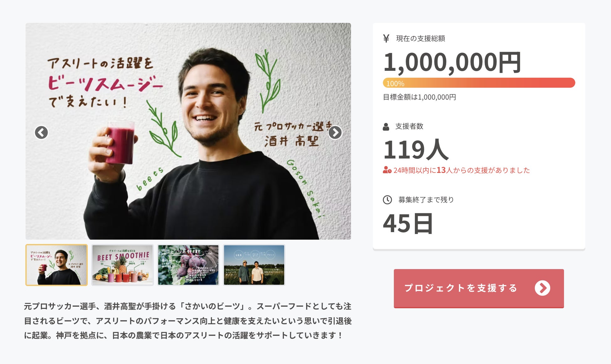The height and width of the screenshot is (364, 611).
Task: Click the red supporter icon before 24時間以内
Action: click(387, 170)
